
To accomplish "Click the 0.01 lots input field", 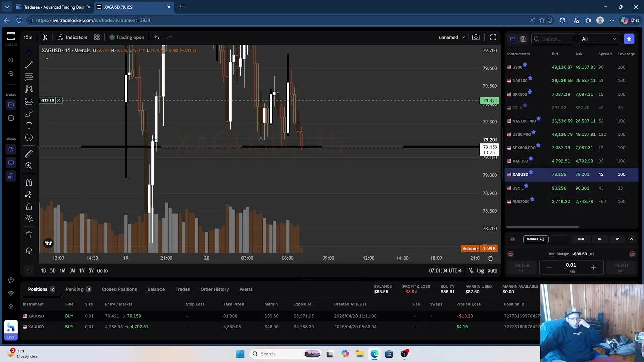I will point(571,267).
